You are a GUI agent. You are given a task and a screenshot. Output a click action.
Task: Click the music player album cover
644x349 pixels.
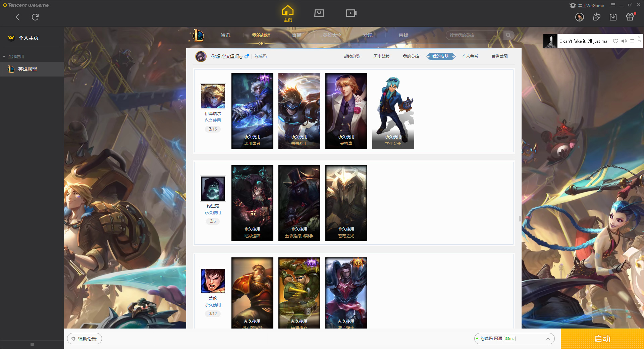[x=550, y=41]
